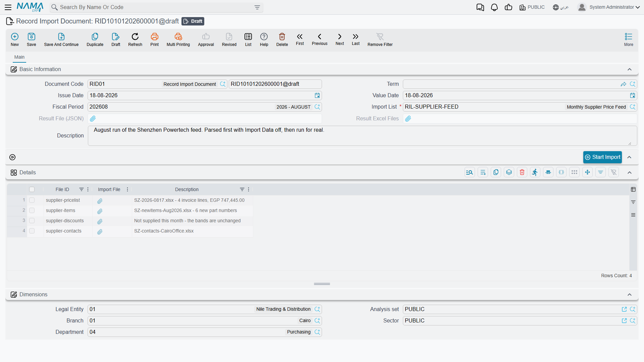Collapse the Details section

click(630, 173)
